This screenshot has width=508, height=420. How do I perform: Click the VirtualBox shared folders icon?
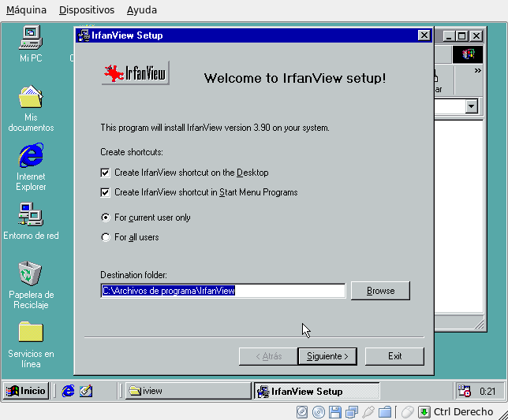(385, 412)
